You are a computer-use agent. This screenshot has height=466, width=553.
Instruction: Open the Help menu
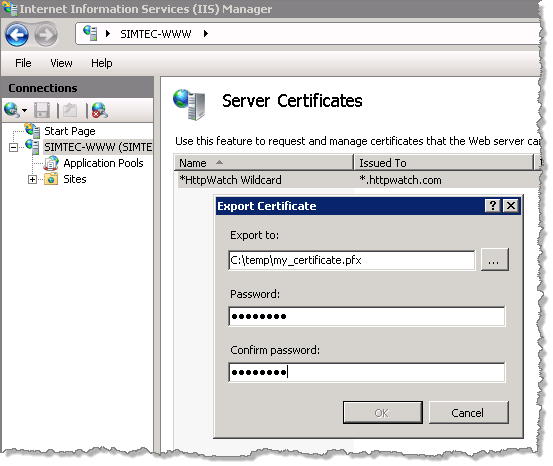(102, 63)
